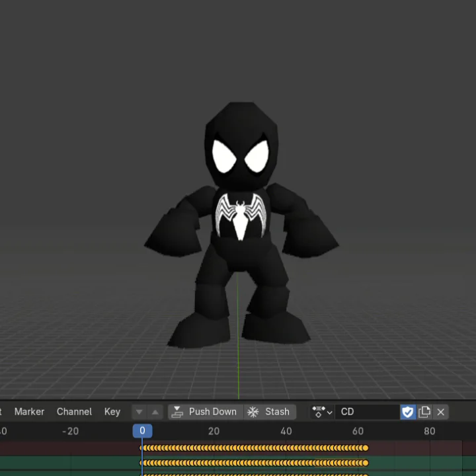Open the Marker menu
476x476 pixels.
click(x=29, y=412)
